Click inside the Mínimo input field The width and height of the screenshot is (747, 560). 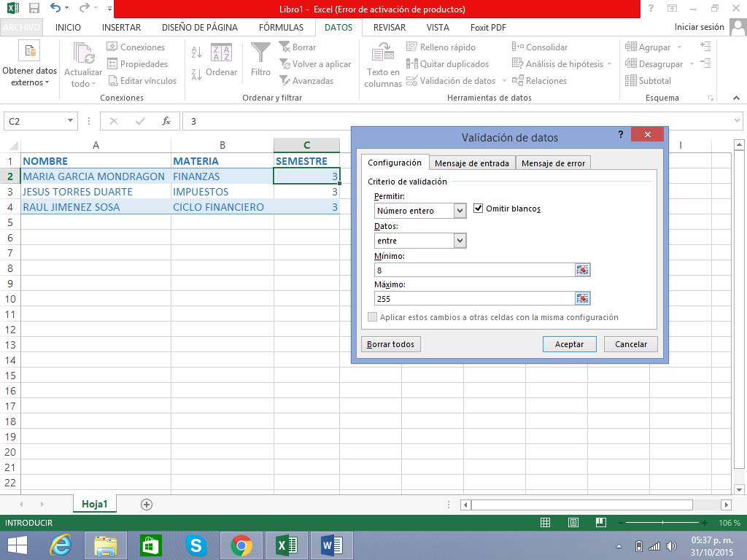[x=474, y=270]
